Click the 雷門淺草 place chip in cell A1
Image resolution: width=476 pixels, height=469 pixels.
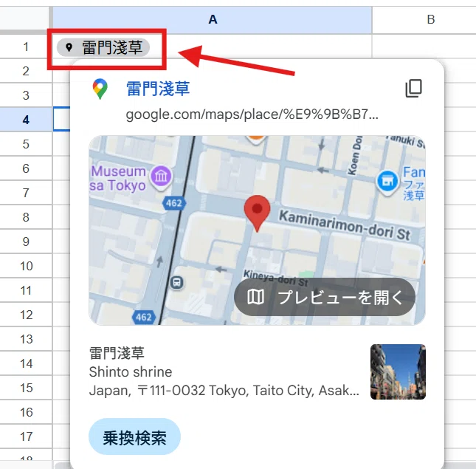[103, 47]
